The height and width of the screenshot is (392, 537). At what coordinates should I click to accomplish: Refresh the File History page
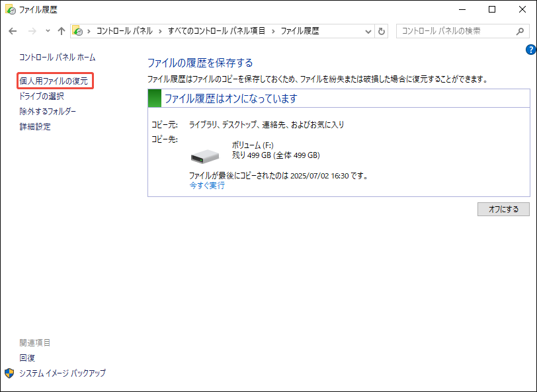pyautogui.click(x=381, y=32)
